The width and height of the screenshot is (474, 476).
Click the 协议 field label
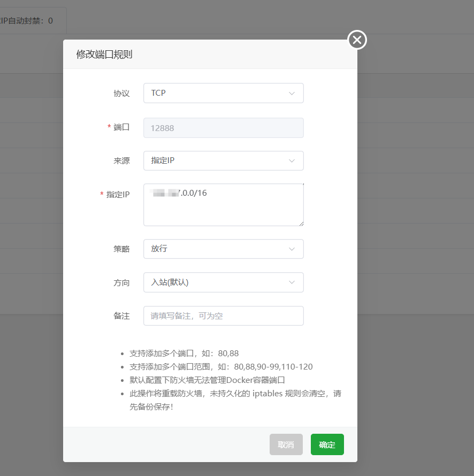pos(121,94)
